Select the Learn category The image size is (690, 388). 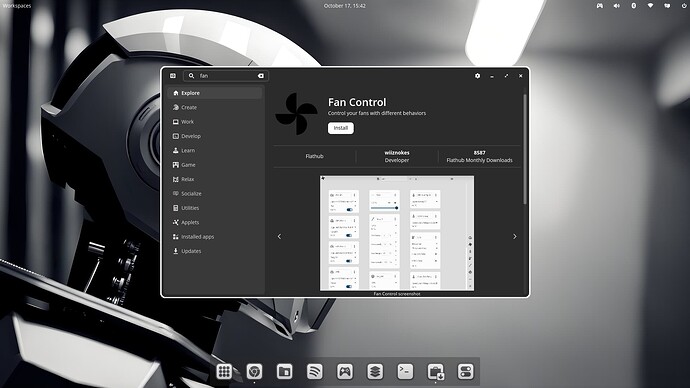215,150
